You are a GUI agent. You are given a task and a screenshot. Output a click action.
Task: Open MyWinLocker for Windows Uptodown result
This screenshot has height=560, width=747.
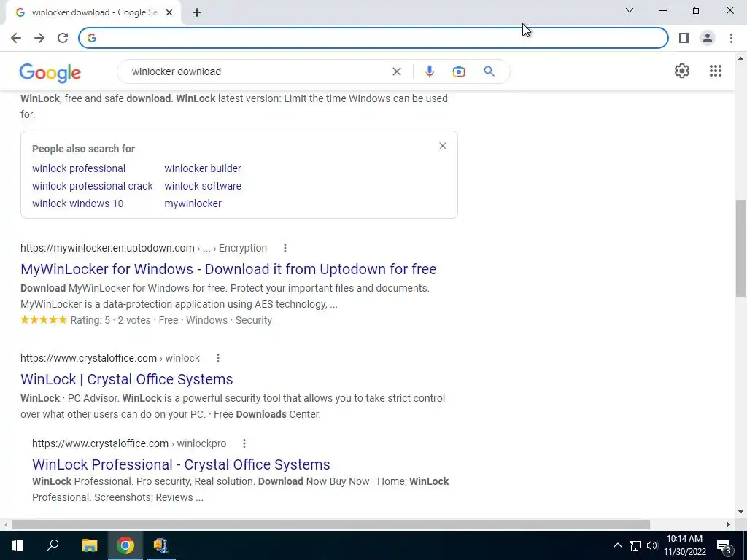click(228, 269)
